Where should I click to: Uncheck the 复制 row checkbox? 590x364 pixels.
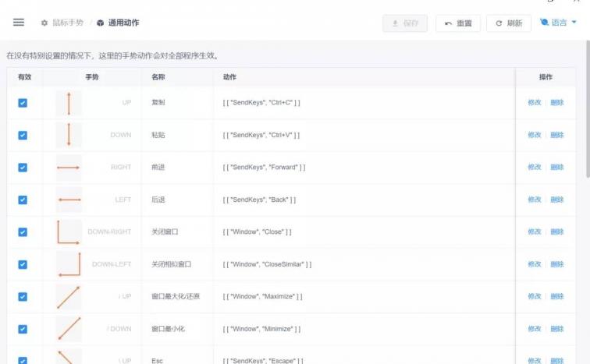pyautogui.click(x=23, y=103)
